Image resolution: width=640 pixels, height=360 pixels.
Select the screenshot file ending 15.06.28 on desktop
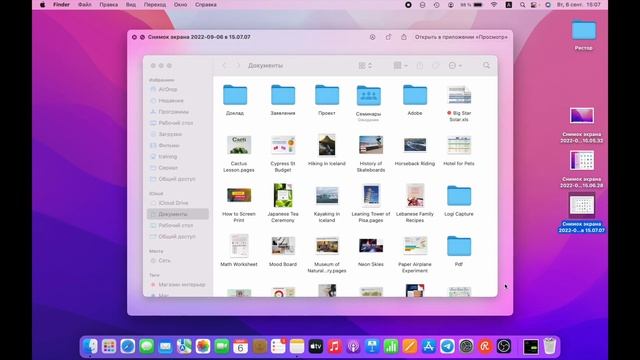point(582,170)
